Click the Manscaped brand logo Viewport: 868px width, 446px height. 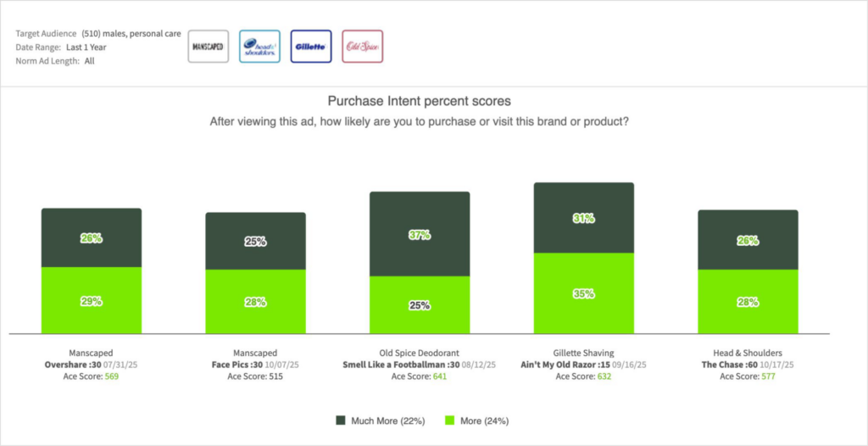pos(209,47)
